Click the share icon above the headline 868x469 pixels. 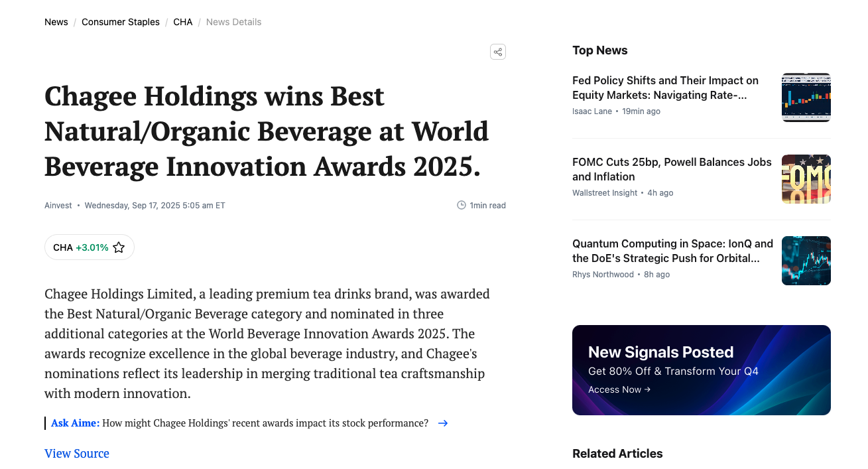pos(498,52)
